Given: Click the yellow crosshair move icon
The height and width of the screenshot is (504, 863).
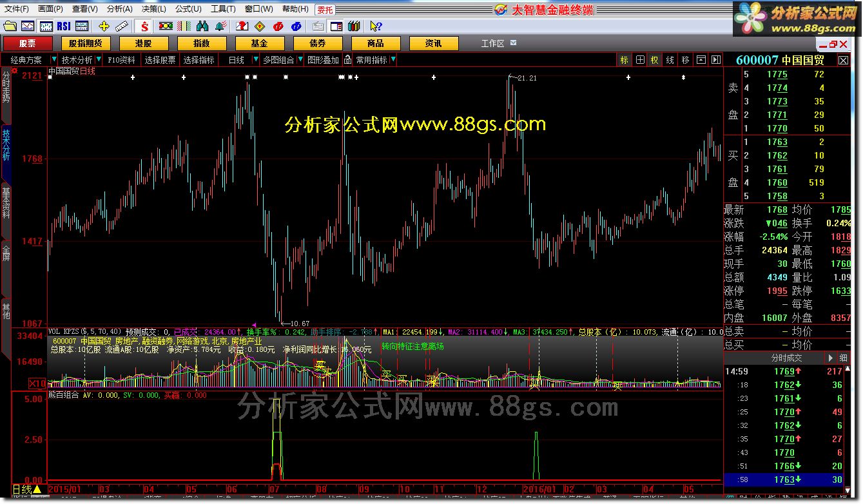Looking at the screenshot, I should [104, 26].
